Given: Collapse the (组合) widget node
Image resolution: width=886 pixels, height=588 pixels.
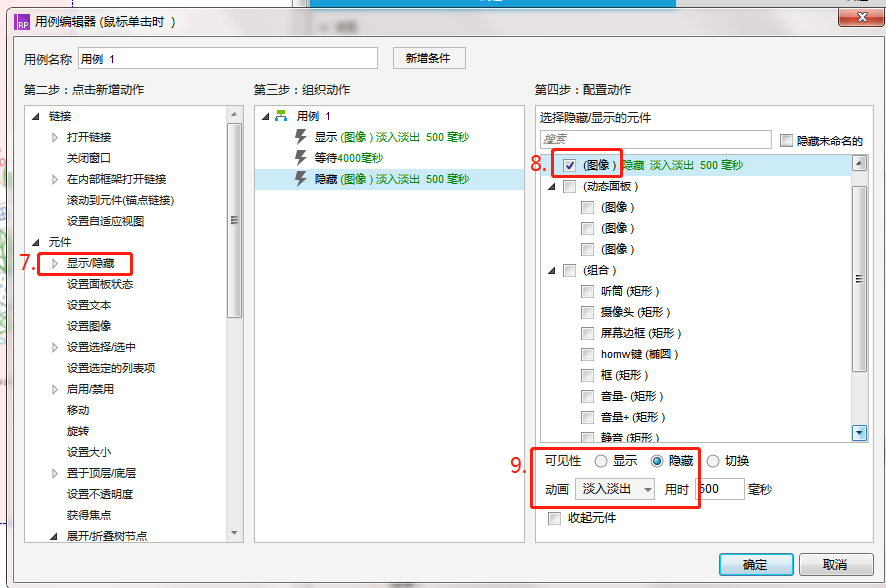Looking at the screenshot, I should coord(552,271).
